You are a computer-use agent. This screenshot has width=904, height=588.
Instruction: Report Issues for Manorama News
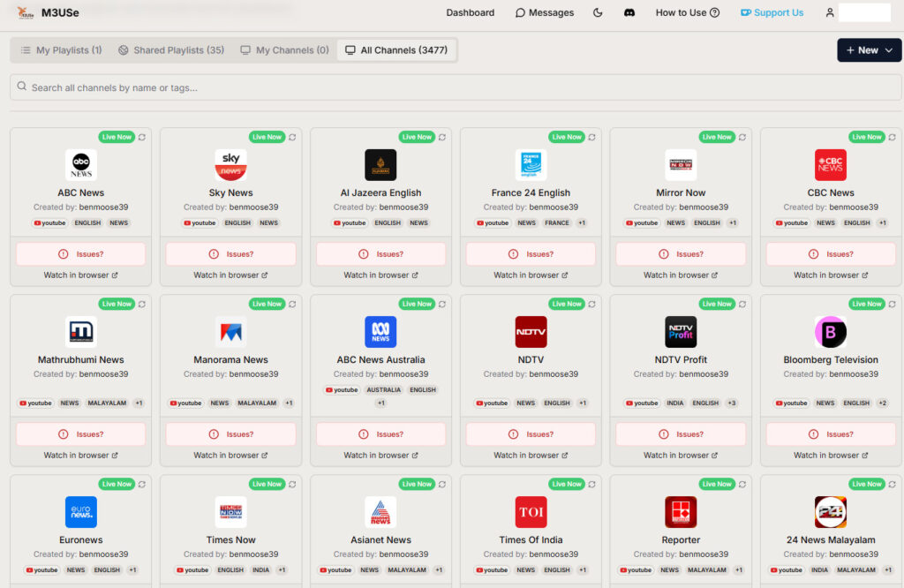click(230, 434)
